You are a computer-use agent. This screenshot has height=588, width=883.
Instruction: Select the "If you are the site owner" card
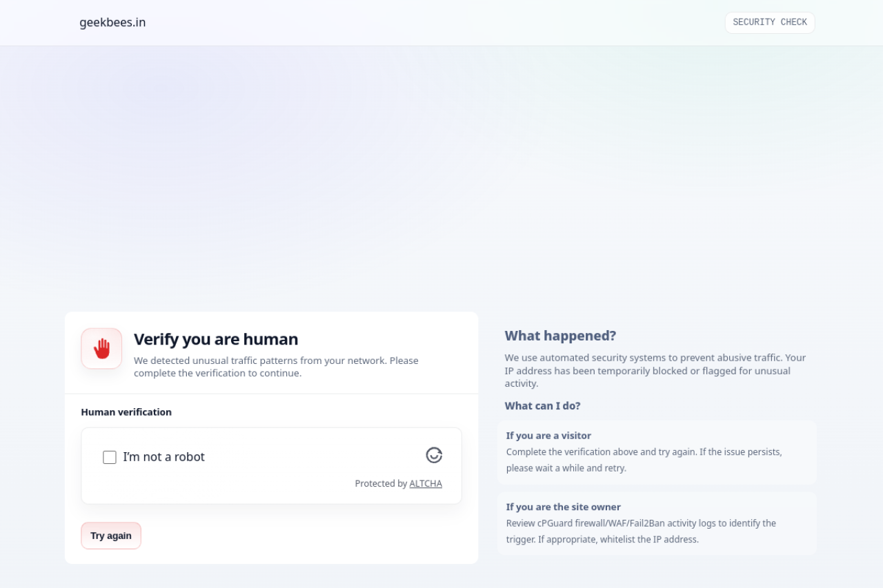coord(657,523)
